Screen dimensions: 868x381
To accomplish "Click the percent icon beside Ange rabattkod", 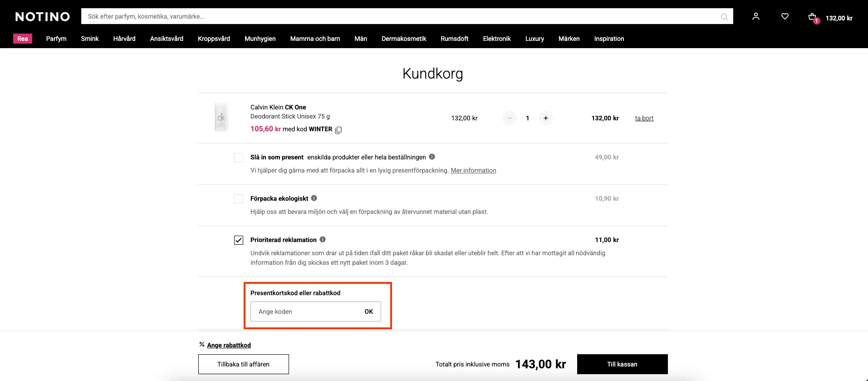I will (x=202, y=345).
